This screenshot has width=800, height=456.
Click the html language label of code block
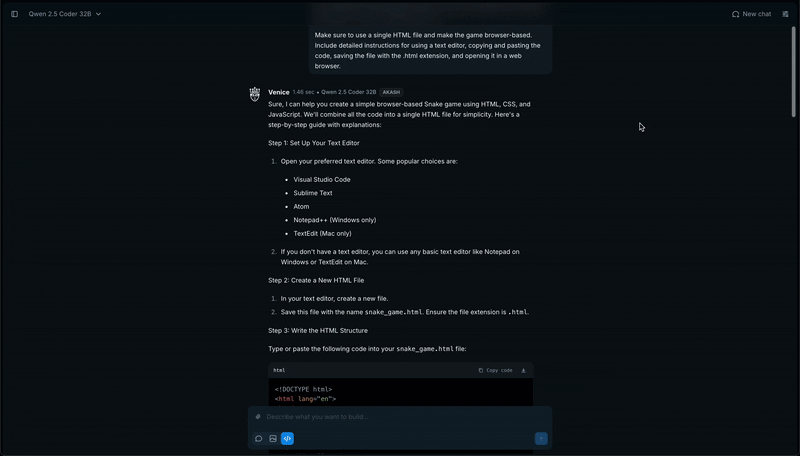(x=279, y=370)
